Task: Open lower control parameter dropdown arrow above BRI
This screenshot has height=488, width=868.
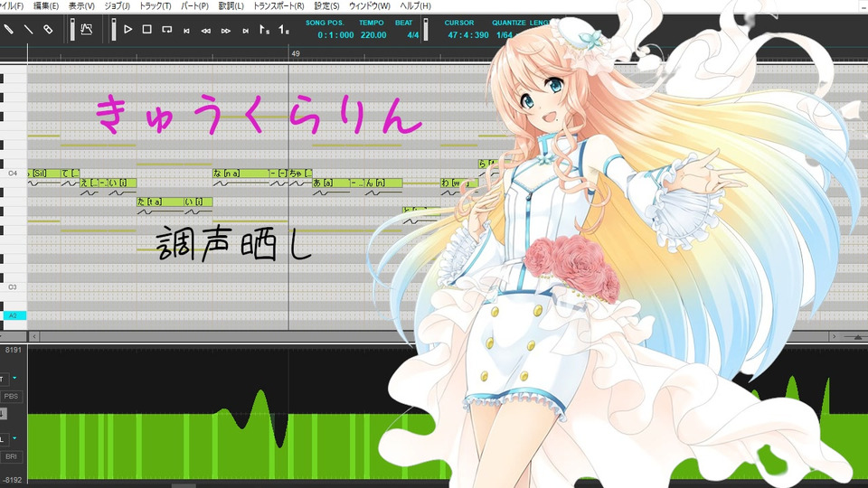Action: (14, 438)
